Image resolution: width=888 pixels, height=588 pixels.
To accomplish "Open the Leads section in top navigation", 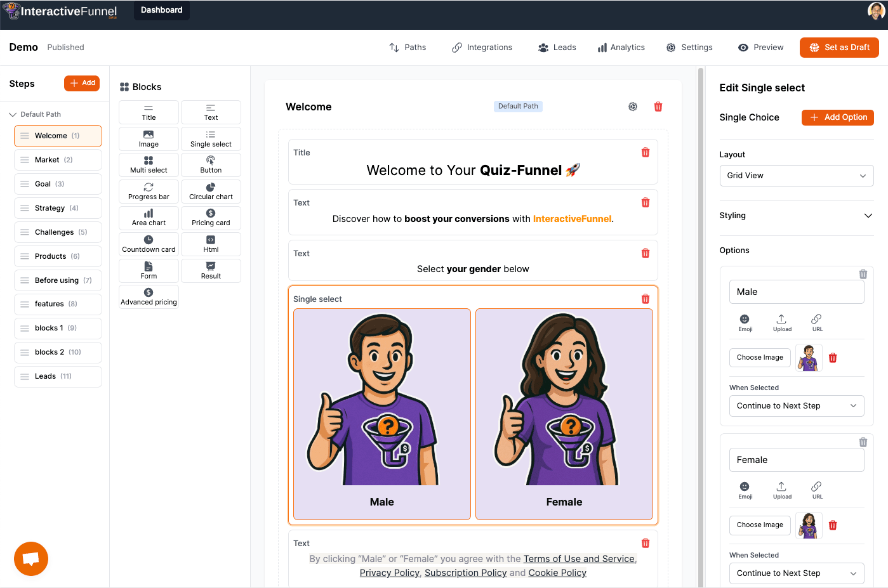I will coord(557,47).
